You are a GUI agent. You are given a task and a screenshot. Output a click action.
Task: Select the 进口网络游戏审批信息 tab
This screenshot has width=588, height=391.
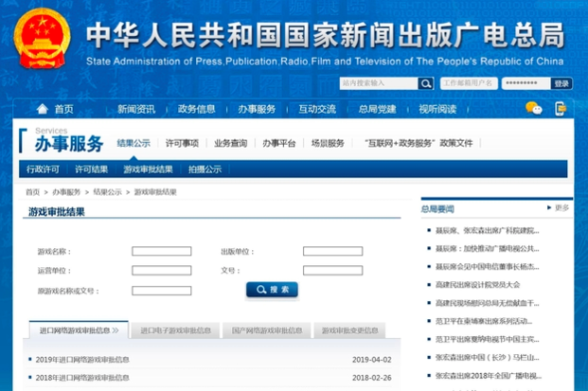click(79, 330)
